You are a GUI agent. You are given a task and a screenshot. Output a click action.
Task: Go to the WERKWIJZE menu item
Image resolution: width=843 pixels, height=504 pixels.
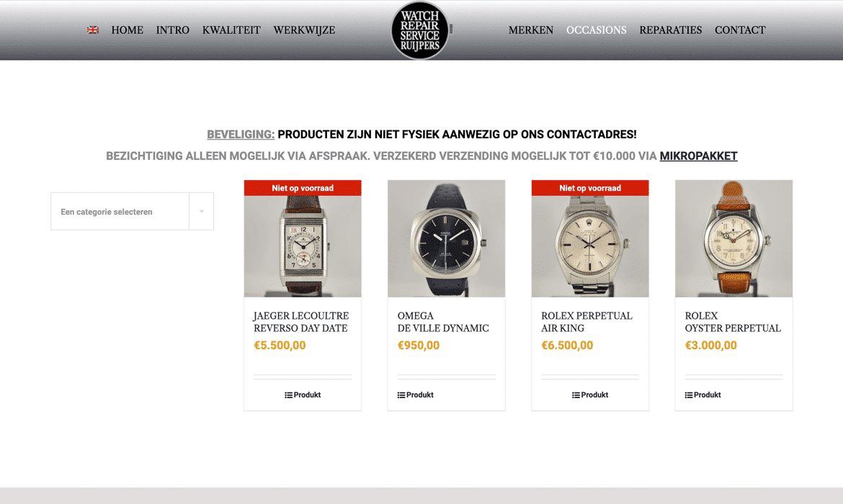point(304,30)
